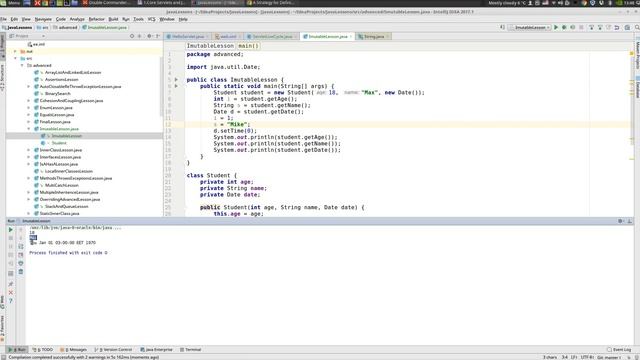Open Project panel settings gear
Viewport: 640px width, 360px height.
(x=149, y=36)
